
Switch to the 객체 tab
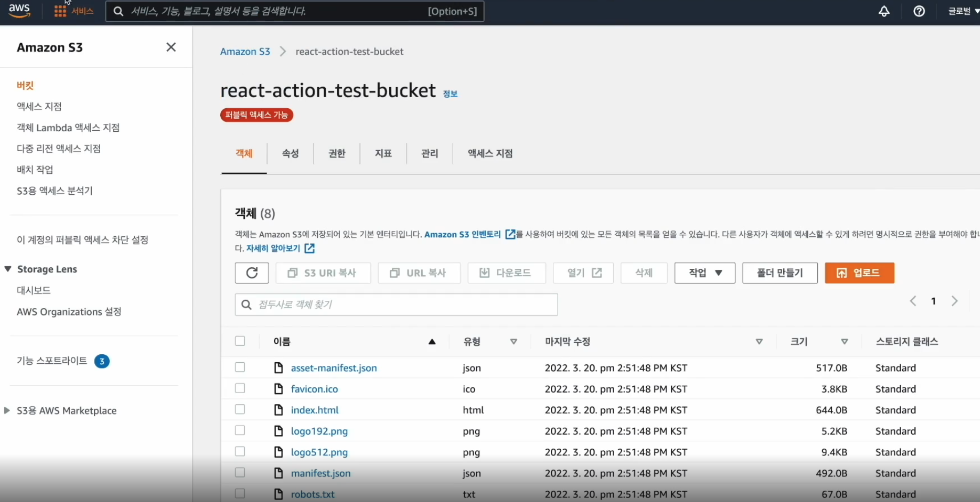pyautogui.click(x=244, y=154)
